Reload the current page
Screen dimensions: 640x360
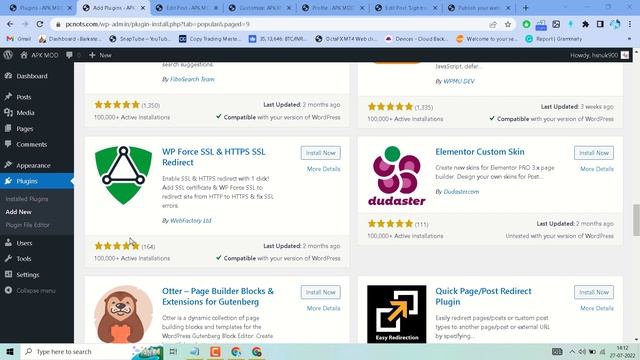tap(40, 24)
